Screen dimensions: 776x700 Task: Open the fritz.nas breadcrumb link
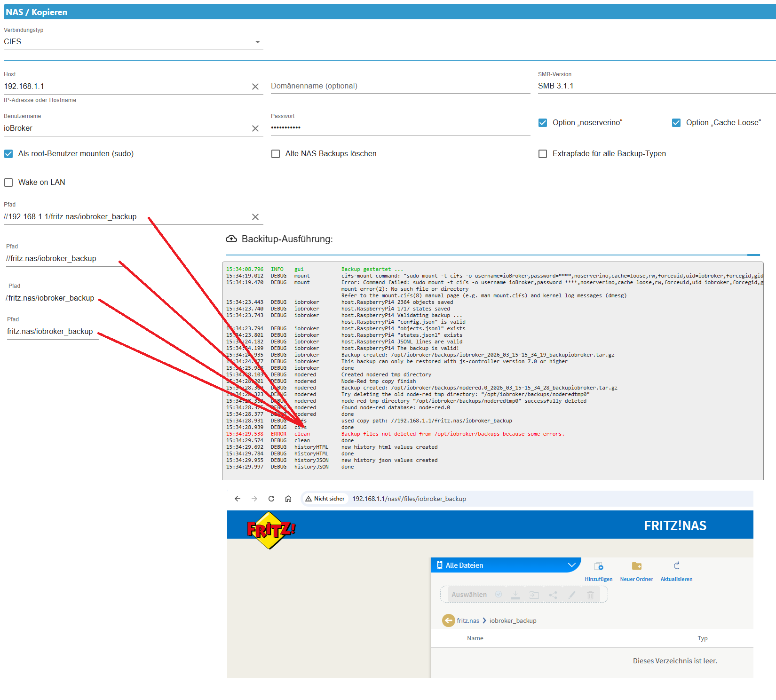point(468,620)
